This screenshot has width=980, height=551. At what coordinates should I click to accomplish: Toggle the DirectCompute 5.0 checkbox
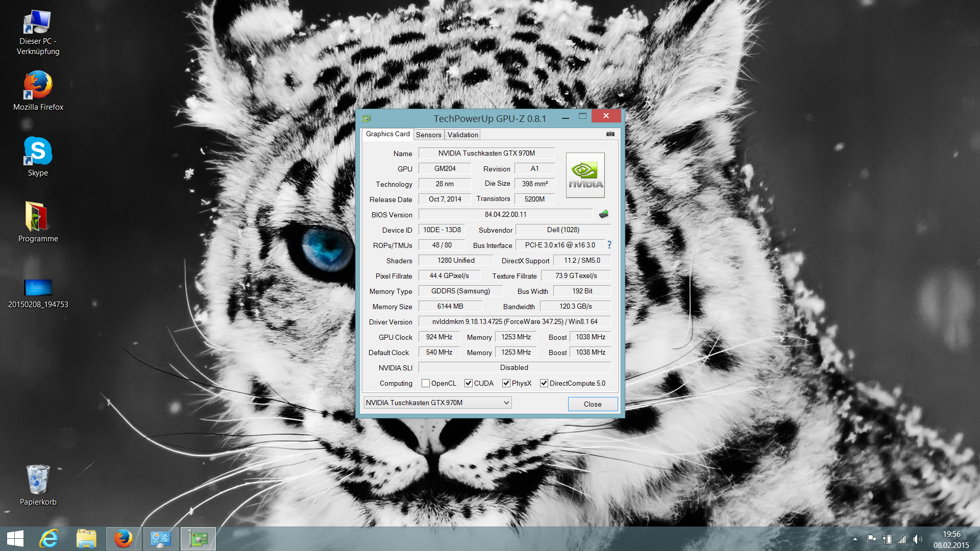pos(544,383)
